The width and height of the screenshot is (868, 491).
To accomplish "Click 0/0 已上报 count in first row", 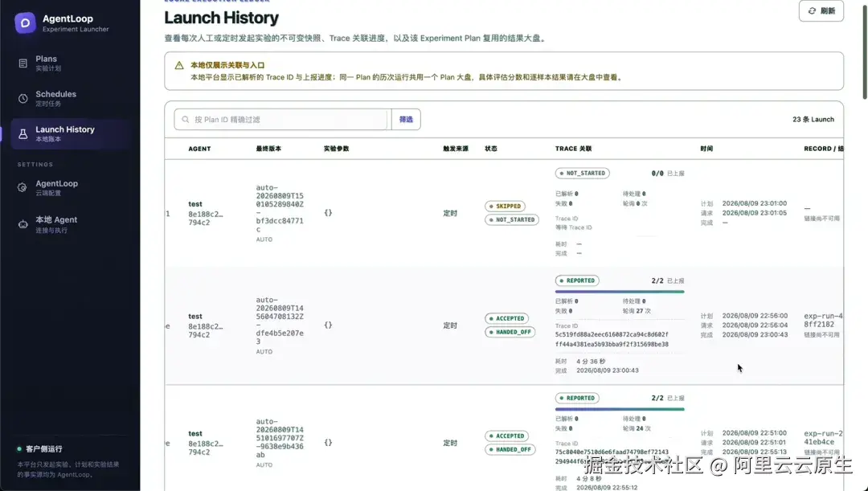I will [668, 174].
